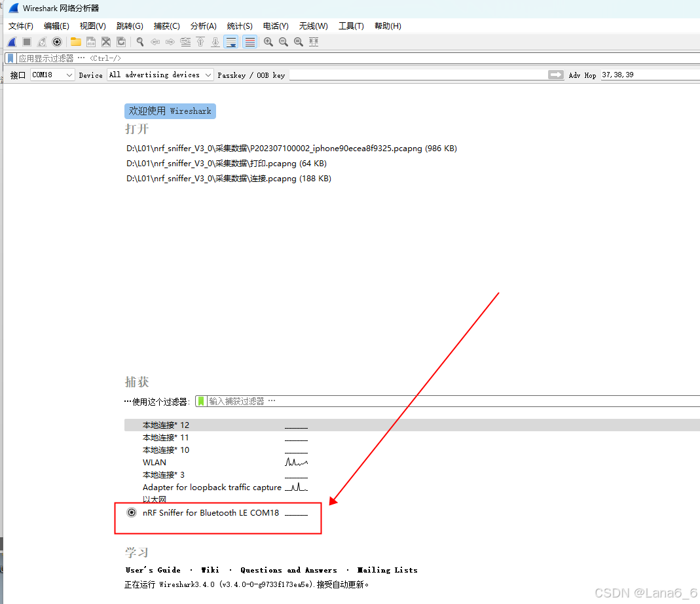The height and width of the screenshot is (604, 700).
Task: Open the User's Guide link
Action: click(x=153, y=570)
